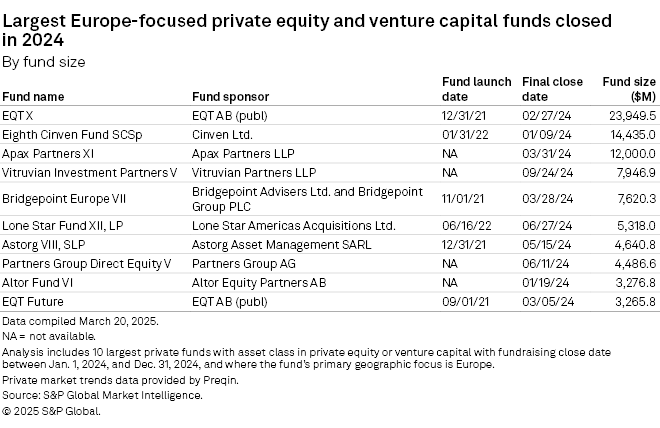Click the Final close date column header
Image resolution: width=660 pixels, height=428 pixels.
point(548,89)
